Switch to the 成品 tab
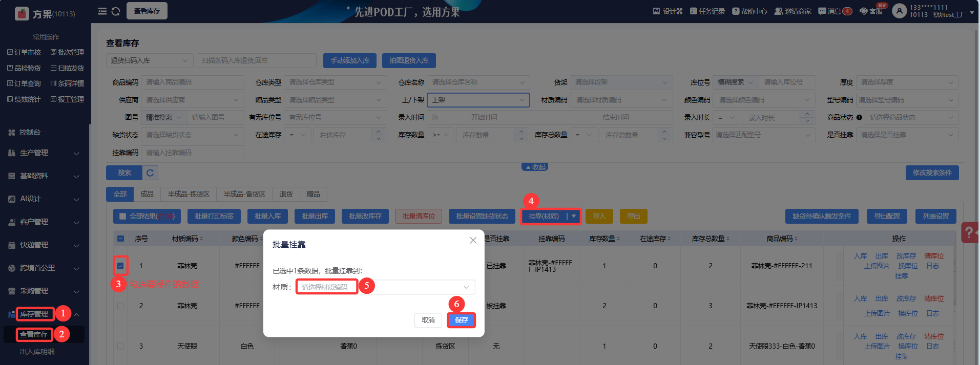Viewport: 980px width, 365px height. [147, 194]
